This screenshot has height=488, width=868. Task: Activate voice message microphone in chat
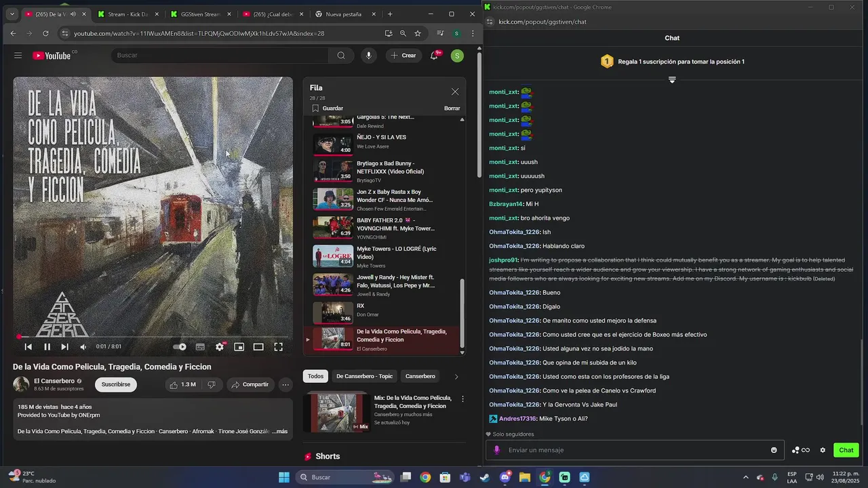click(x=496, y=450)
